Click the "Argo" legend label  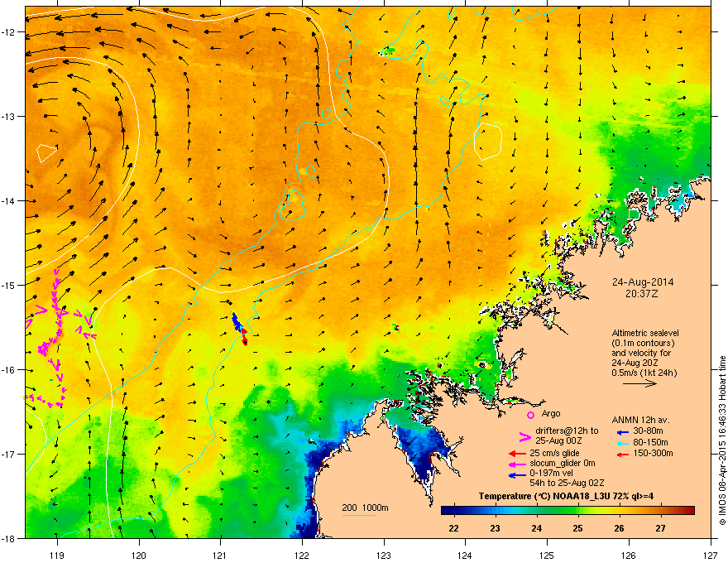(551, 413)
